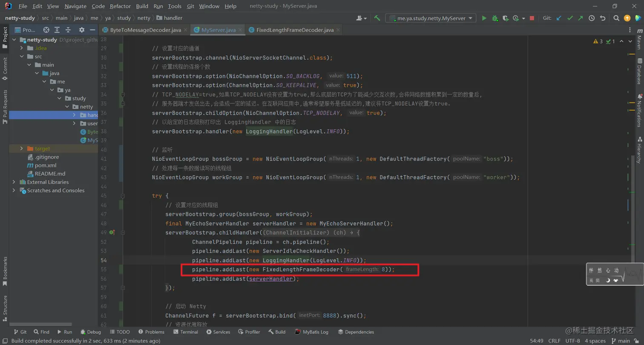Commit changes with the Git checkmark icon
The width and height of the screenshot is (644, 345).
tap(570, 18)
